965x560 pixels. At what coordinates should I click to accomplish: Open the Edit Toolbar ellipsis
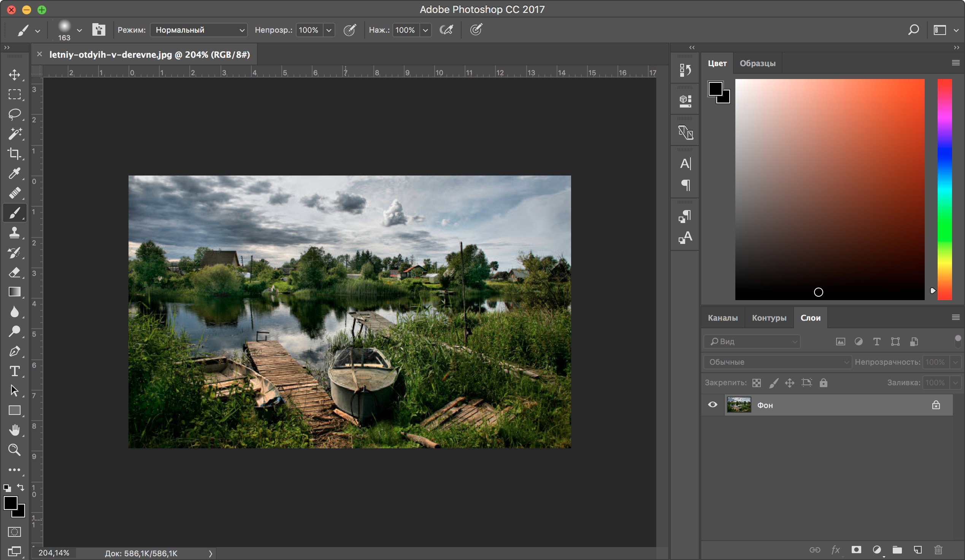tap(14, 470)
